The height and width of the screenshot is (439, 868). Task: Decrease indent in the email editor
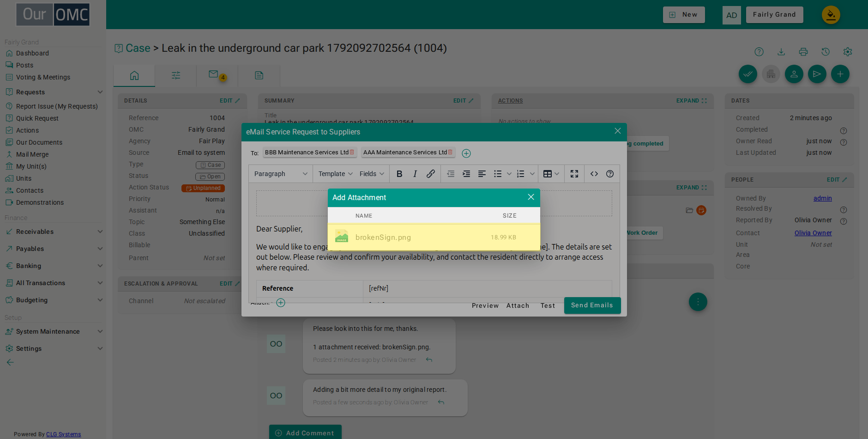[x=451, y=174]
